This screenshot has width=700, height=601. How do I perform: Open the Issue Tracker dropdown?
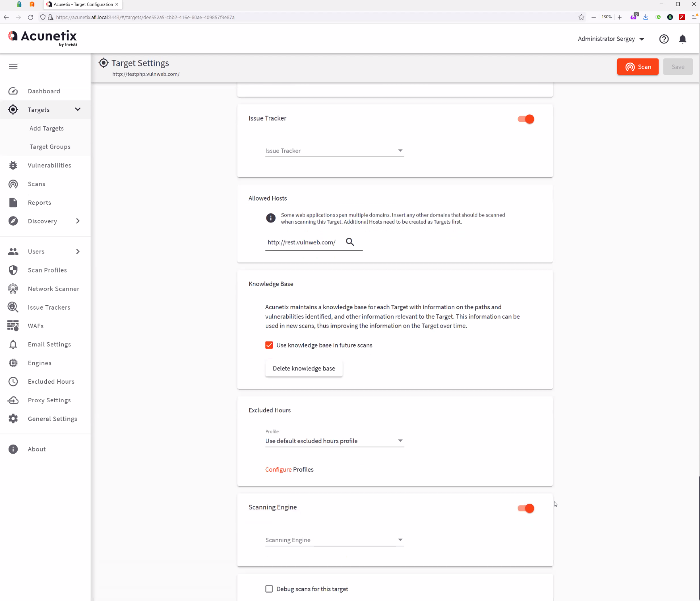pos(334,151)
